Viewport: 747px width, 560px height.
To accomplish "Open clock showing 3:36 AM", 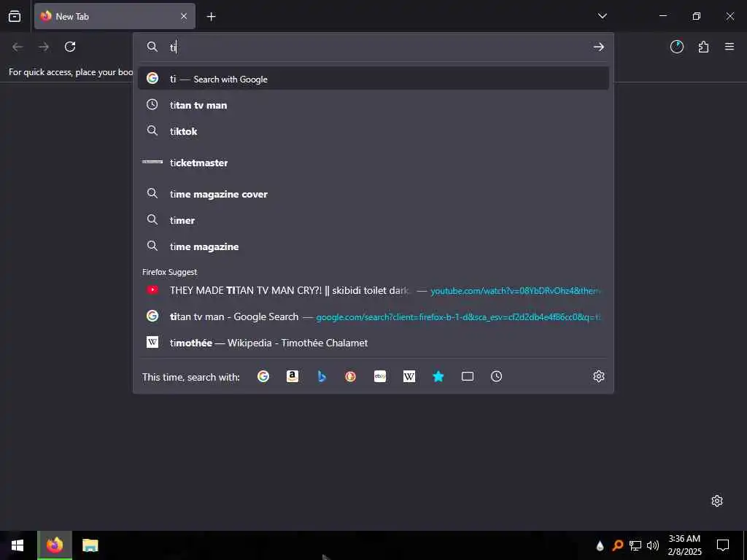I will click(684, 545).
